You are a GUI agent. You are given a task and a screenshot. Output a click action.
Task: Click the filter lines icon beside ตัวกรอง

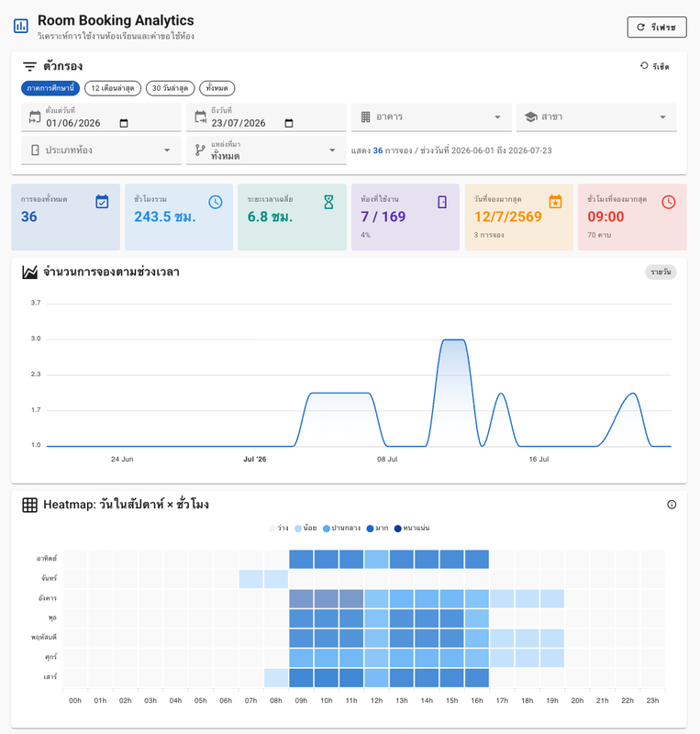tap(29, 66)
